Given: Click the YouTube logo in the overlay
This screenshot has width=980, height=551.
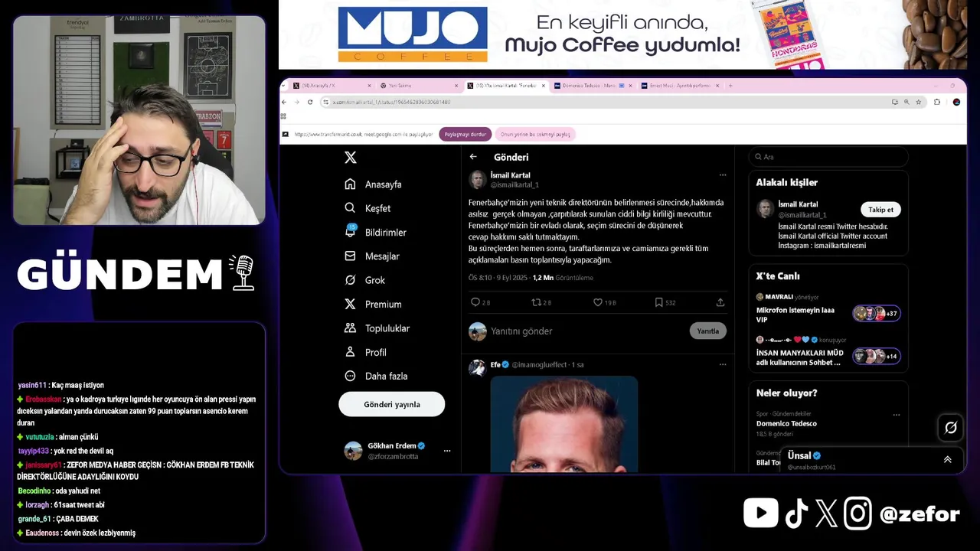Looking at the screenshot, I should click(761, 513).
